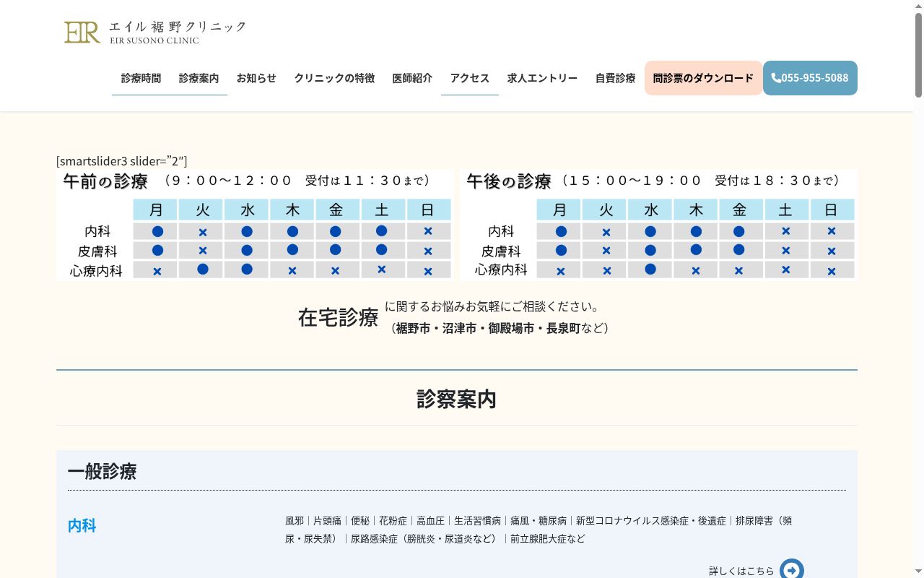Screen dimensions: 924x578
Task: Click the 生活習慣病 symptom text
Action: pyautogui.click(x=477, y=520)
